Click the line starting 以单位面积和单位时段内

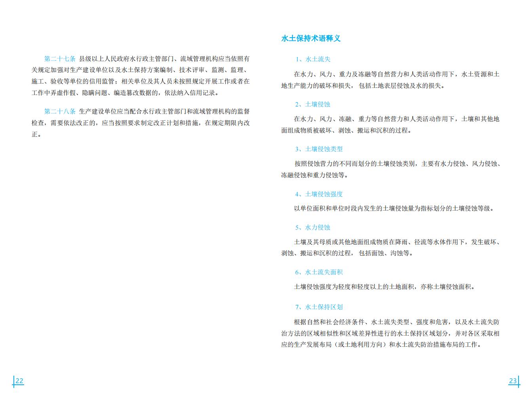click(x=394, y=209)
